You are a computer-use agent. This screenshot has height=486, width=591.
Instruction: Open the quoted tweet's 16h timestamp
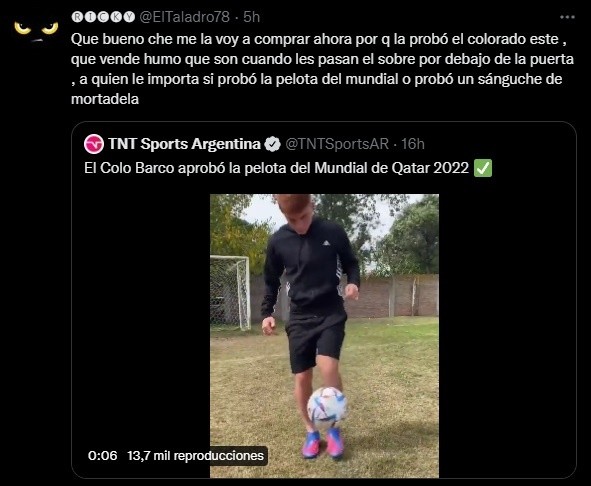413,144
